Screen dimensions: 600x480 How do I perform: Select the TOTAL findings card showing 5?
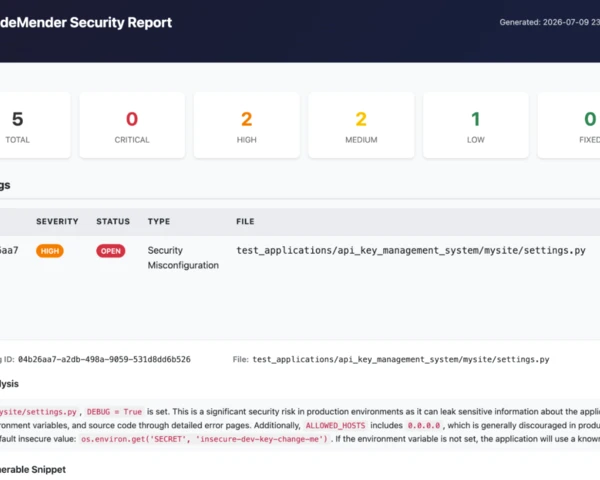click(34, 125)
